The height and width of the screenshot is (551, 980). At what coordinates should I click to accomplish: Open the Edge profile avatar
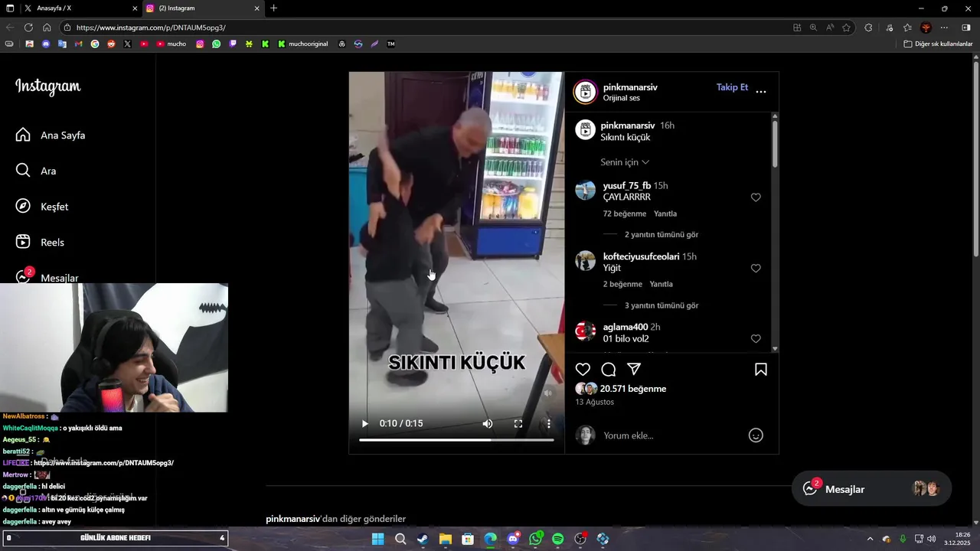[926, 28]
